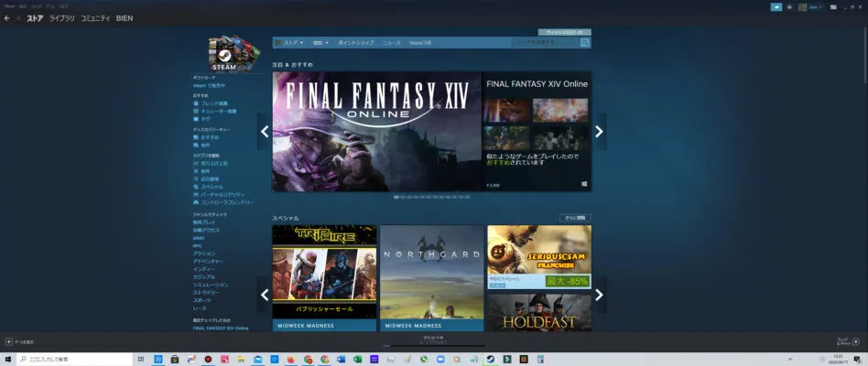Go forward with the right arrow button
Viewport: 868px width, 366px height.
(18, 18)
